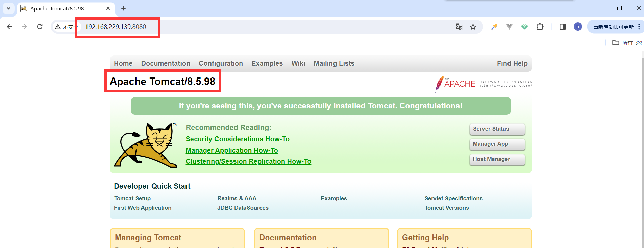The height and width of the screenshot is (248, 644).
Task: Click the green congratulations banner text
Action: coord(321,106)
